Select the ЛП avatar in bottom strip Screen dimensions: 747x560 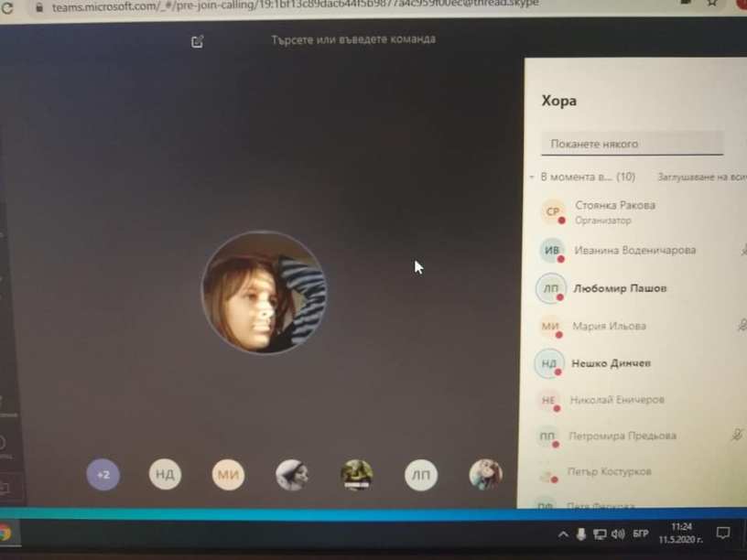pos(421,475)
